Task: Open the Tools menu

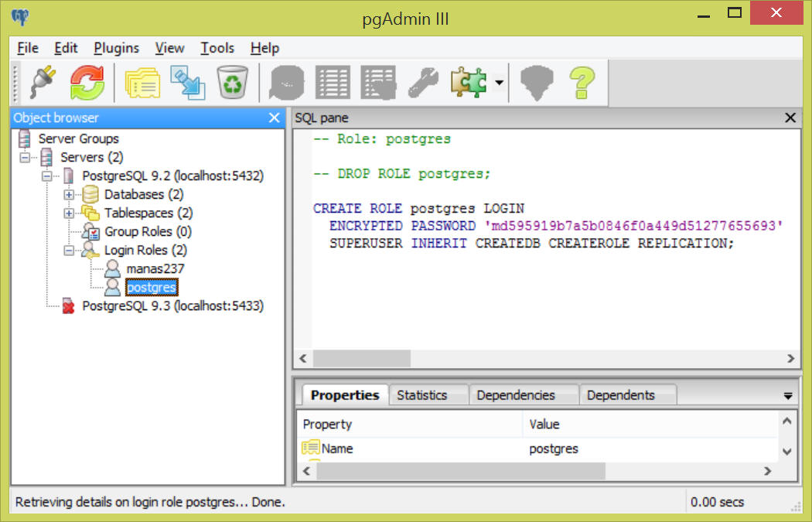Action: click(x=217, y=48)
